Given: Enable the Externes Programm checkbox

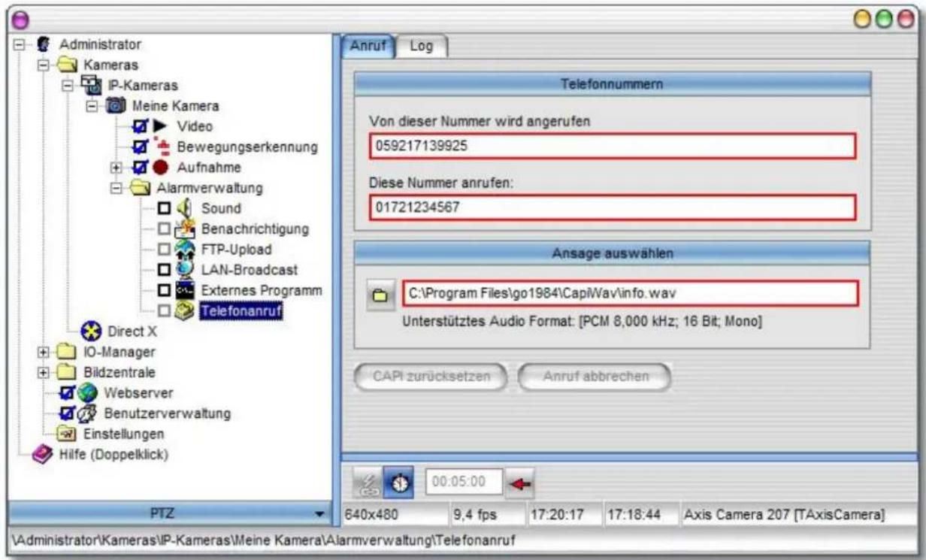Looking at the screenshot, I should pyautogui.click(x=163, y=289).
